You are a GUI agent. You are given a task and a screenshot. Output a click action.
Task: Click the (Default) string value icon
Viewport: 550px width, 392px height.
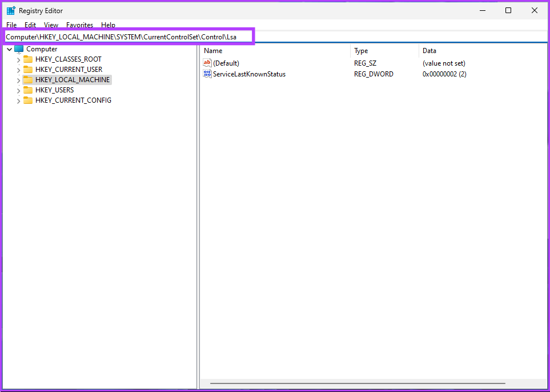207,63
